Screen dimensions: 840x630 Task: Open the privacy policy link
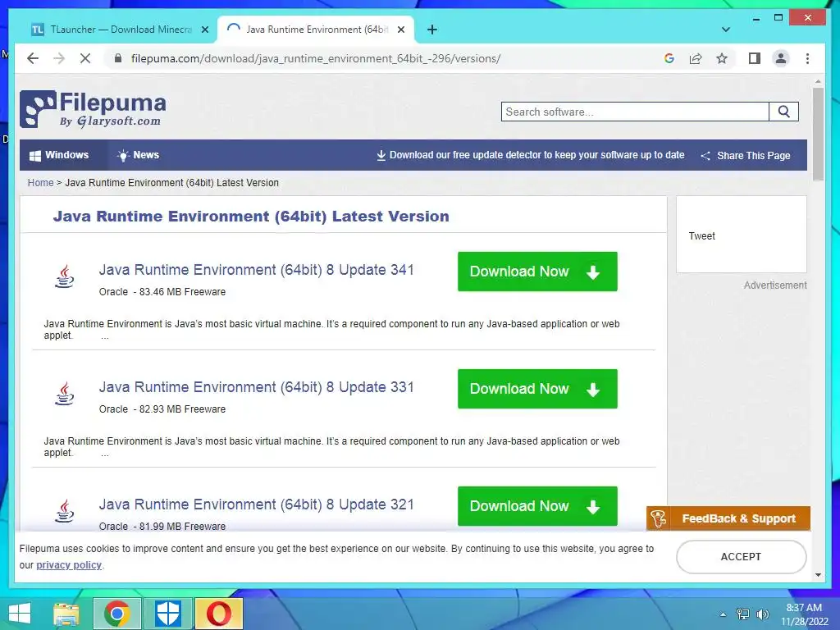tap(69, 565)
